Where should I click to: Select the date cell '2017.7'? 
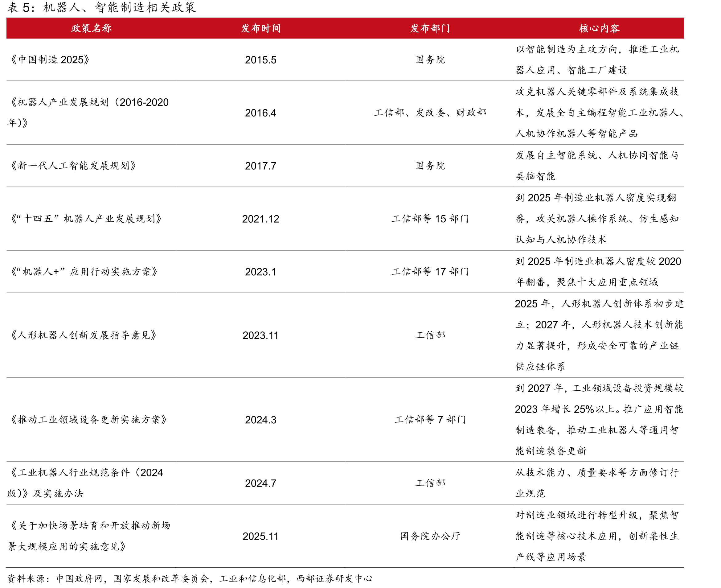(x=260, y=166)
